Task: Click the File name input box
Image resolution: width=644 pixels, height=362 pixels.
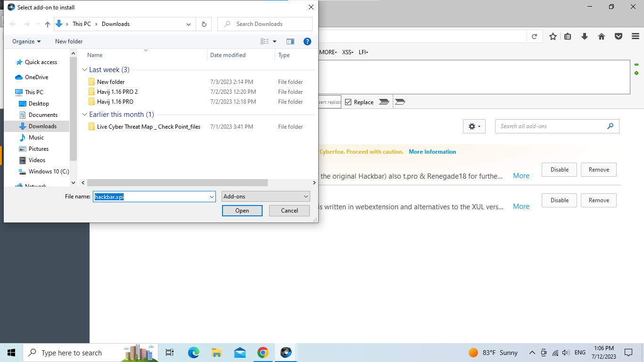Action: (x=150, y=197)
